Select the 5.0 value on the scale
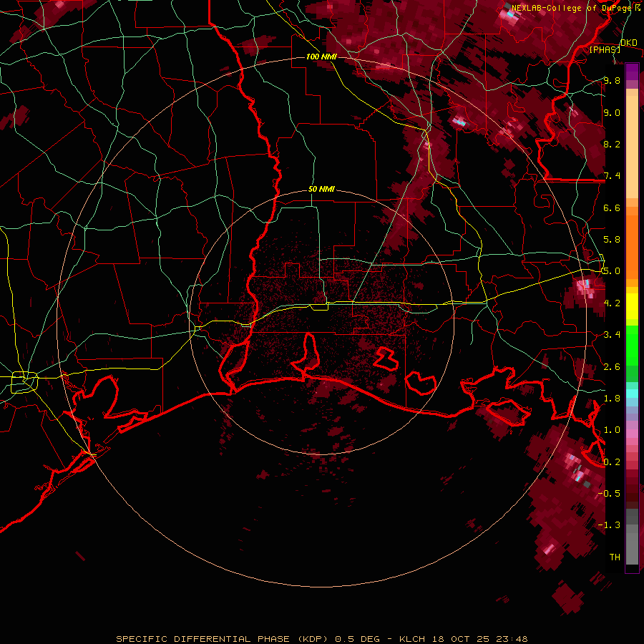The width and height of the screenshot is (644, 644). (612, 271)
